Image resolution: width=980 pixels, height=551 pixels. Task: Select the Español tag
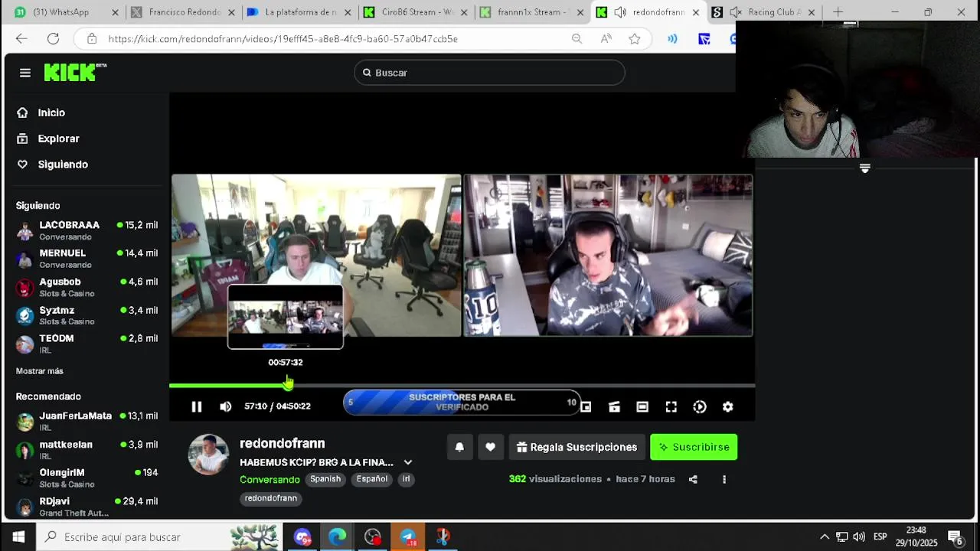coord(372,479)
